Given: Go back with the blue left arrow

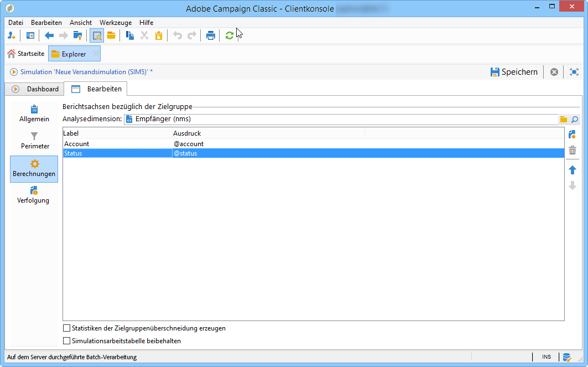Looking at the screenshot, I should pos(49,35).
